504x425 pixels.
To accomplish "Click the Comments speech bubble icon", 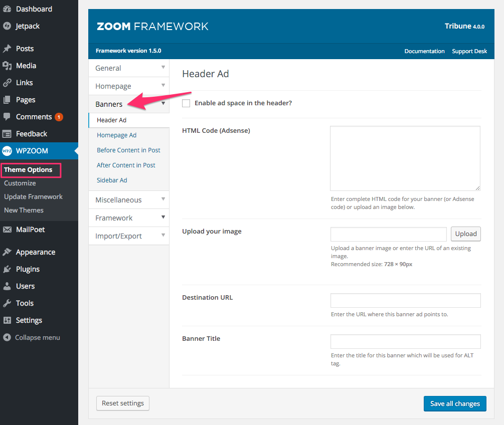I will pos(7,117).
